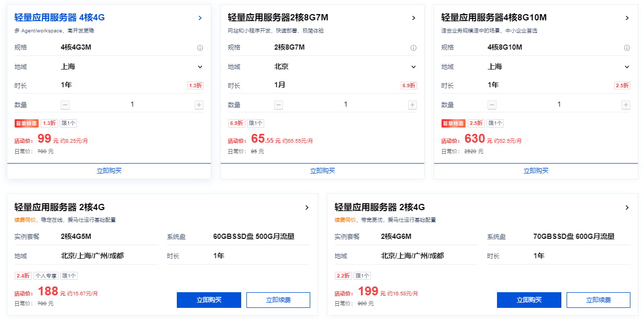The image size is (644, 322).
Task: Click 立即购买 for the 188元 plan
Action: pos(209,300)
